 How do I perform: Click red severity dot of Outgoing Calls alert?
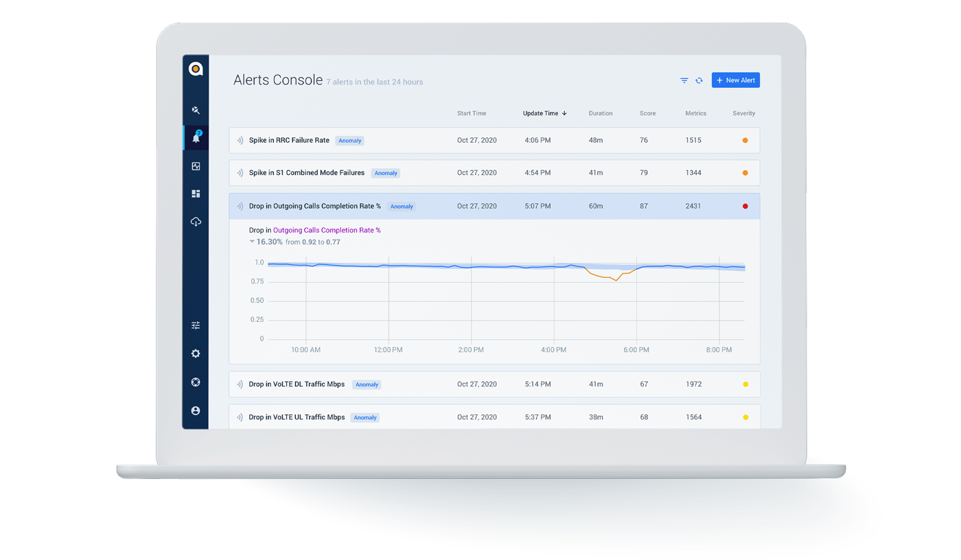pos(745,206)
